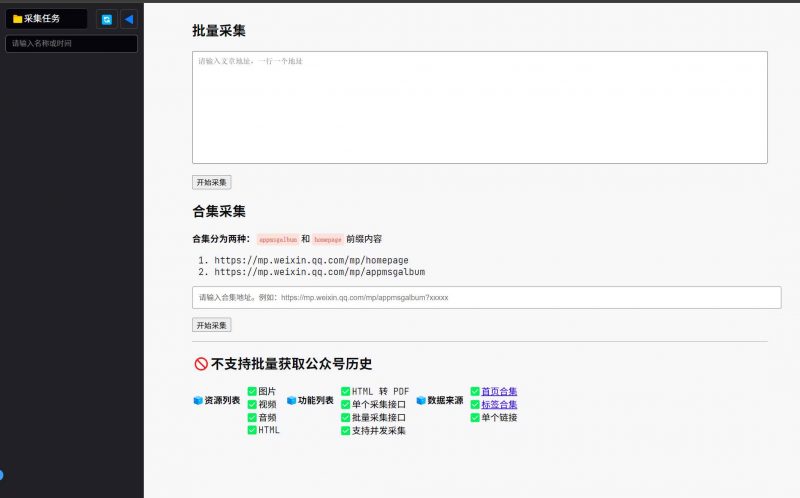Image resolution: width=800 pixels, height=498 pixels.
Task: Click inside the 批量采集 article address textarea
Action: point(479,107)
